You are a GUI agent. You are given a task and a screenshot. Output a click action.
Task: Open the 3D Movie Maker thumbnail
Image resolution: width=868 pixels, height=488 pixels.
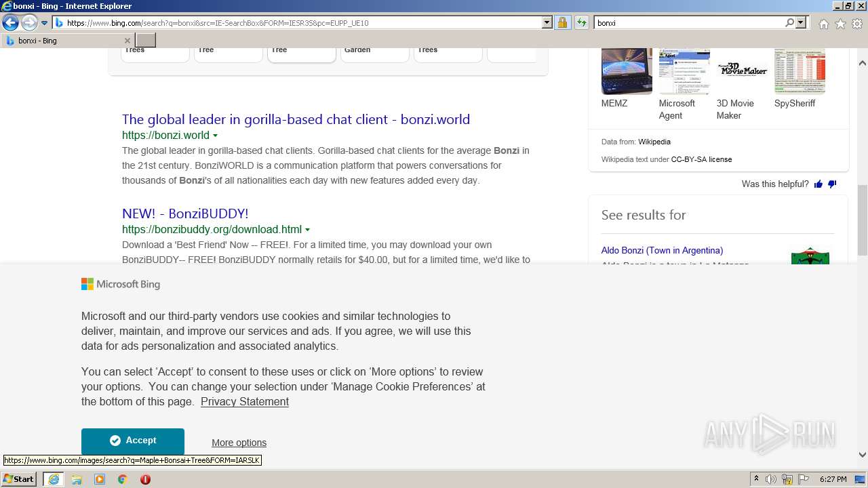pyautogui.click(x=742, y=71)
